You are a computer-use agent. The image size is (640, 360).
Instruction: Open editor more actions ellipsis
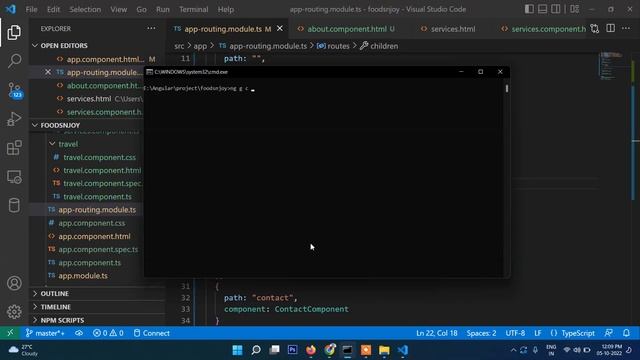(626, 29)
